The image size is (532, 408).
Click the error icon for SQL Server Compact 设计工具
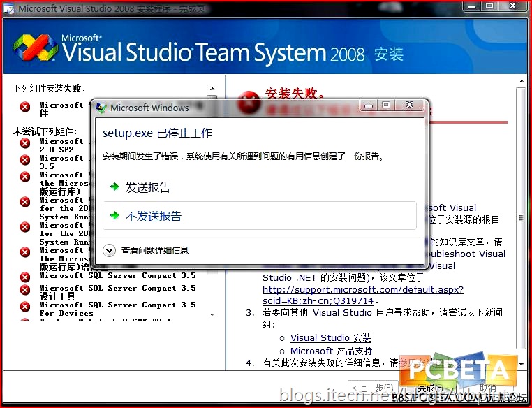pyautogui.click(x=25, y=290)
